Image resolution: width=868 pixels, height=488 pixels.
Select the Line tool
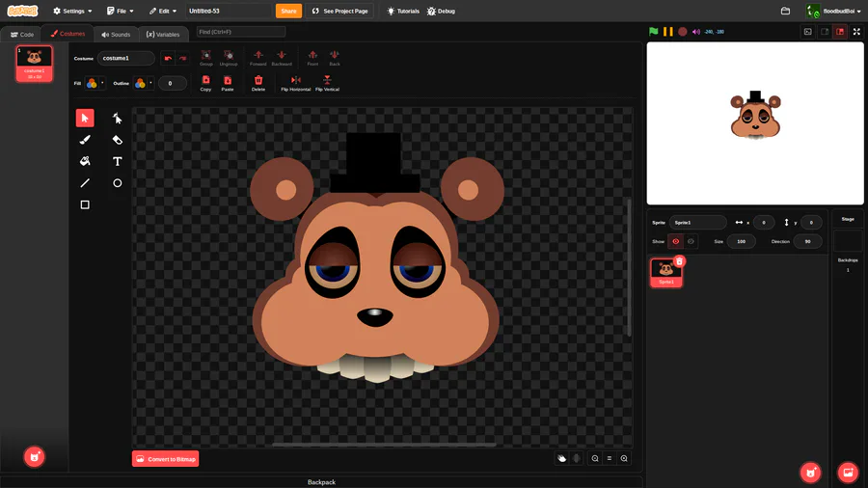point(85,183)
